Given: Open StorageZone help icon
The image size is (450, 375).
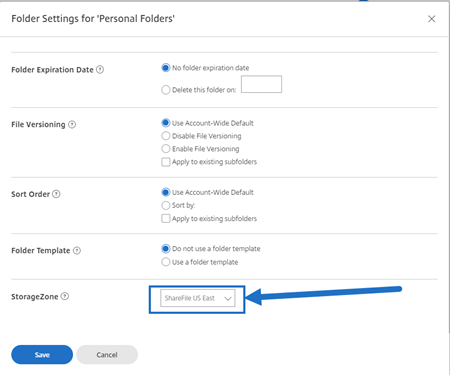Looking at the screenshot, I should coord(65,296).
